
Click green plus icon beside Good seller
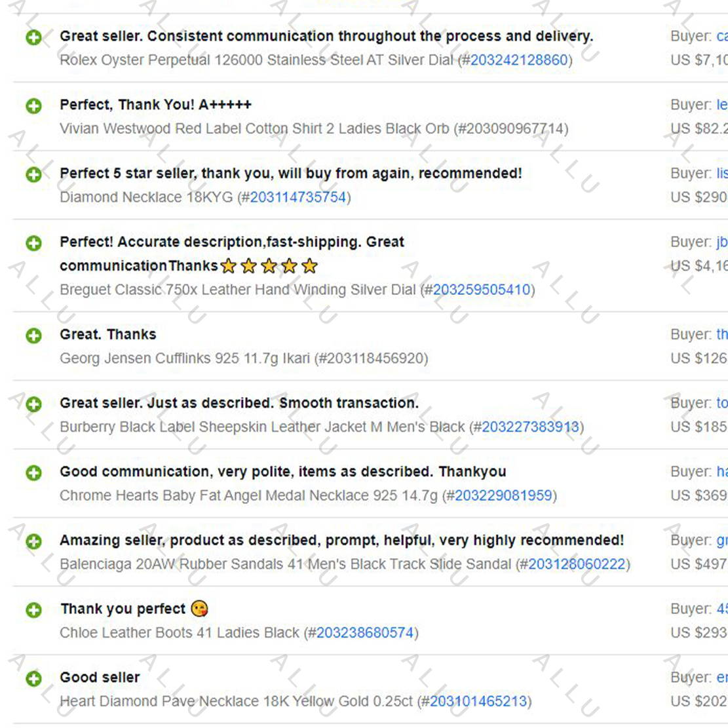[x=33, y=679]
